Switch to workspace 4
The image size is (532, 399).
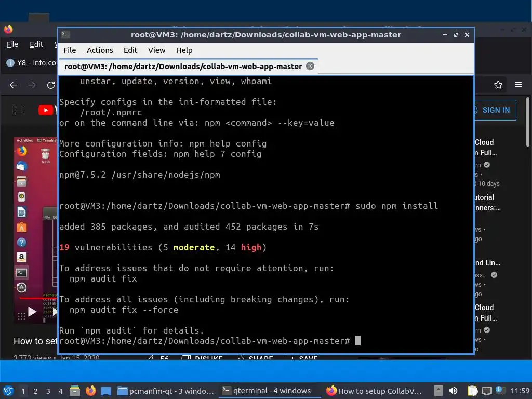61,391
